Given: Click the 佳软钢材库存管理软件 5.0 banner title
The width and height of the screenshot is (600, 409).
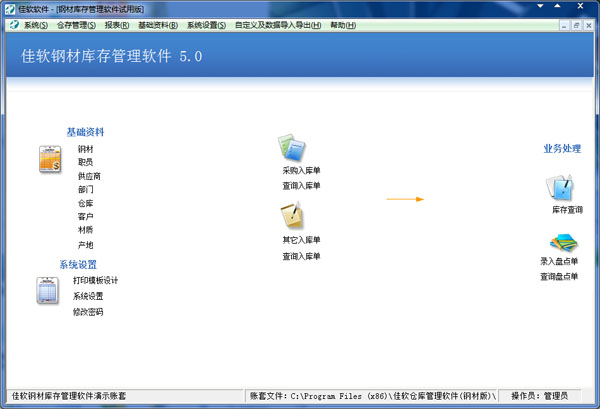Looking at the screenshot, I should (x=111, y=56).
